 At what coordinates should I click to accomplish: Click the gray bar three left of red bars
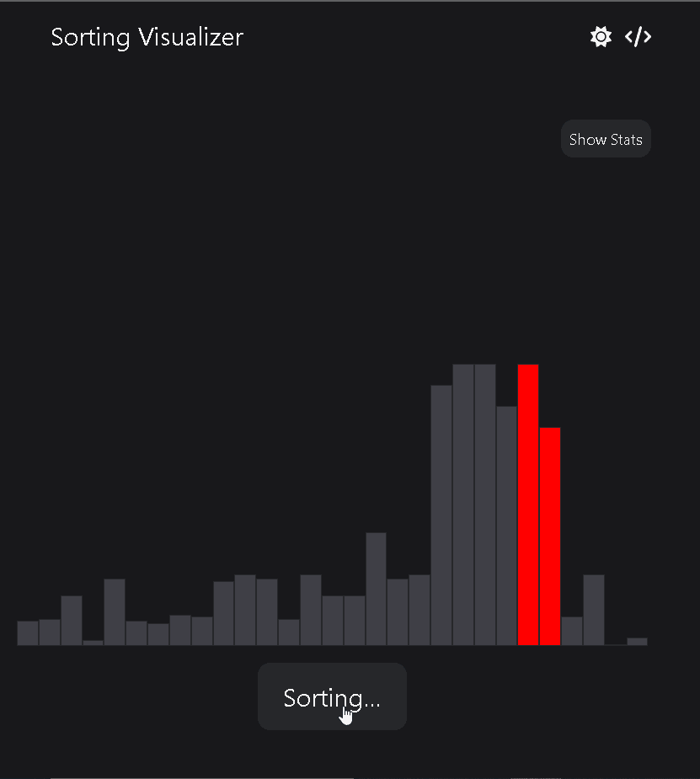point(463,505)
